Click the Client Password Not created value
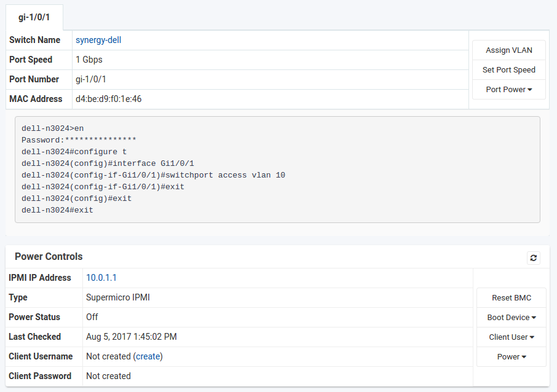Viewport: 557px width, 392px height. click(x=108, y=376)
